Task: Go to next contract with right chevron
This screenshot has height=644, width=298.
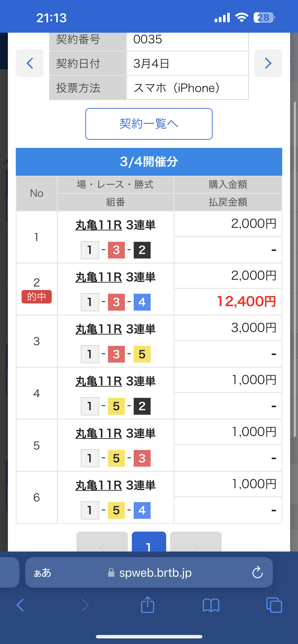Action: 268,63
